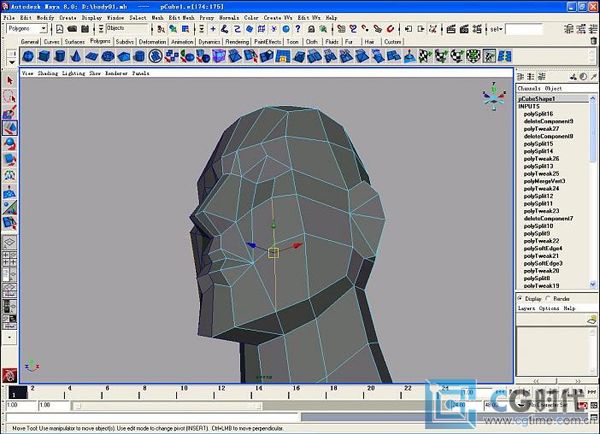Open the Normals menu
This screenshot has width=600, height=434.
[x=229, y=18]
